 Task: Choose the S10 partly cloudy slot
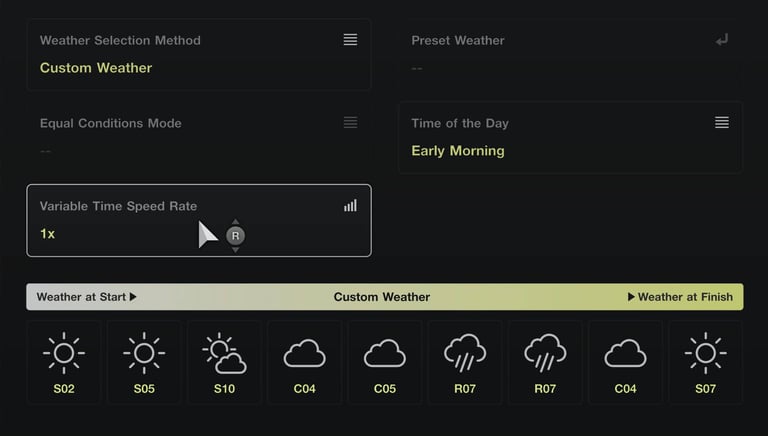(x=224, y=362)
